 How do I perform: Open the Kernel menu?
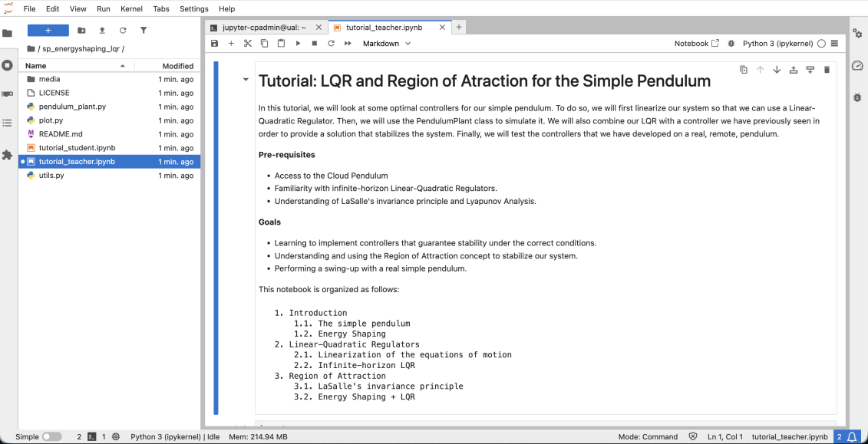coord(131,8)
